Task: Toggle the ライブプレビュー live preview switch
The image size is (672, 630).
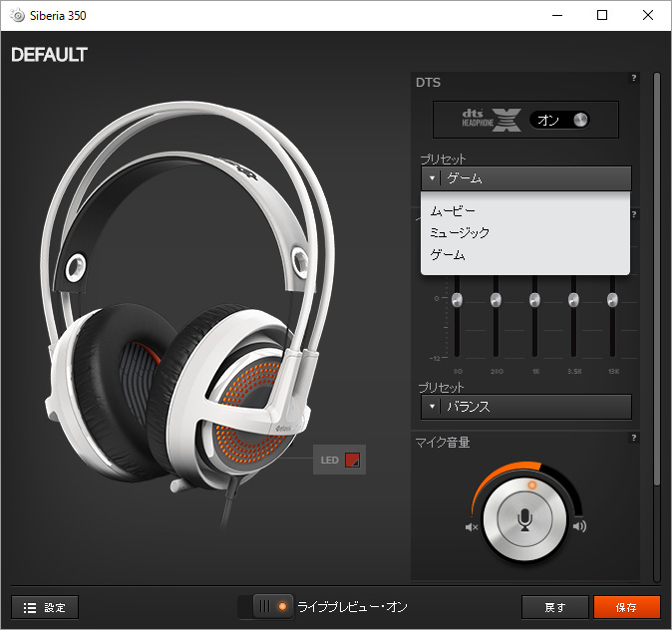Action: point(266,607)
